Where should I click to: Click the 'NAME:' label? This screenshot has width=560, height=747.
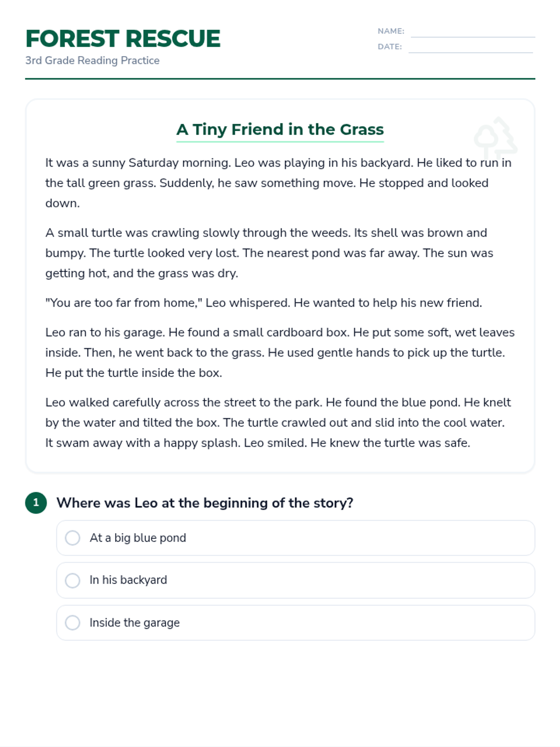click(x=391, y=31)
